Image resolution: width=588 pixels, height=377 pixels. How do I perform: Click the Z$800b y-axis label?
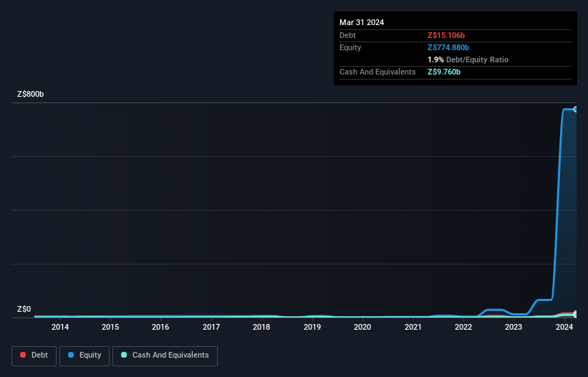click(30, 94)
